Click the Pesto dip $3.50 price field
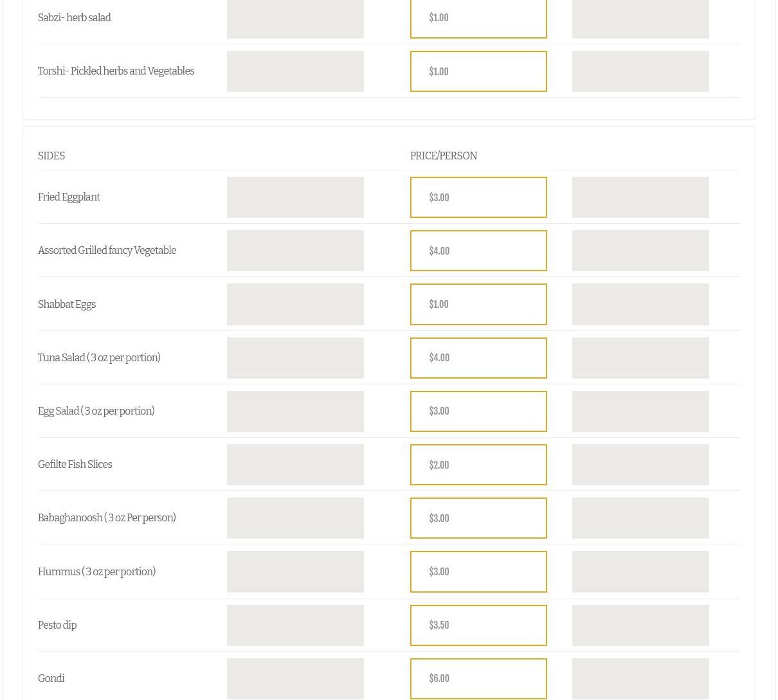The height and width of the screenshot is (700, 778). click(478, 625)
